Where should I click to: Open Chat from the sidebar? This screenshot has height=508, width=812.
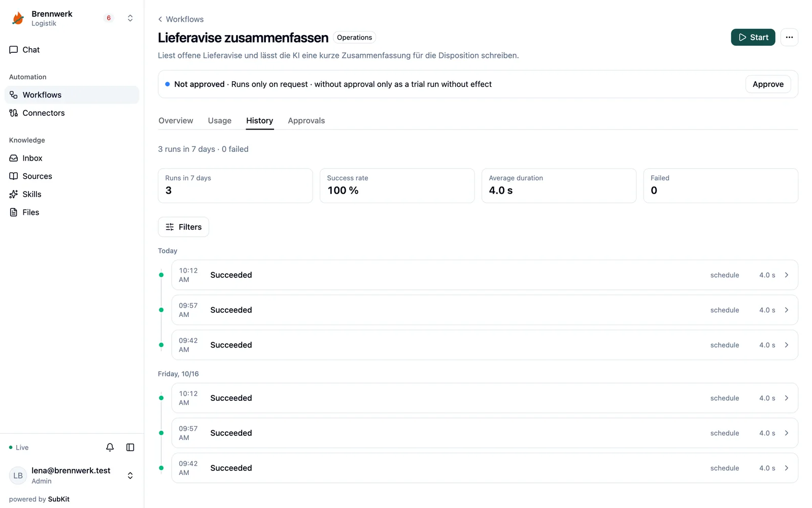pos(72,50)
